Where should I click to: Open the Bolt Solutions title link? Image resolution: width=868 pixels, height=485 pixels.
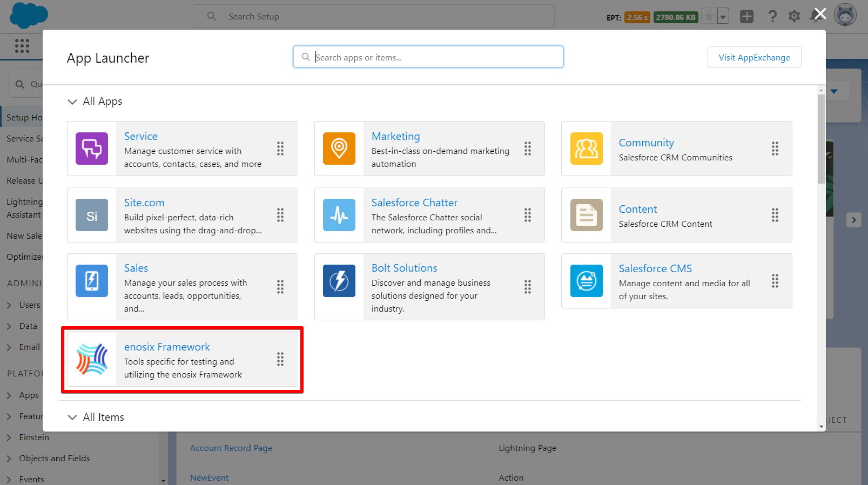tap(405, 268)
